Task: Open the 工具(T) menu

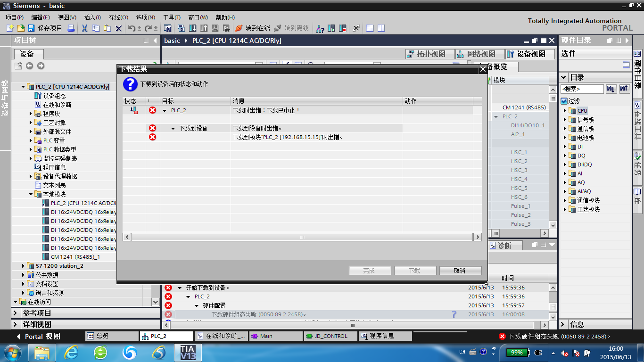Action: (x=172, y=17)
